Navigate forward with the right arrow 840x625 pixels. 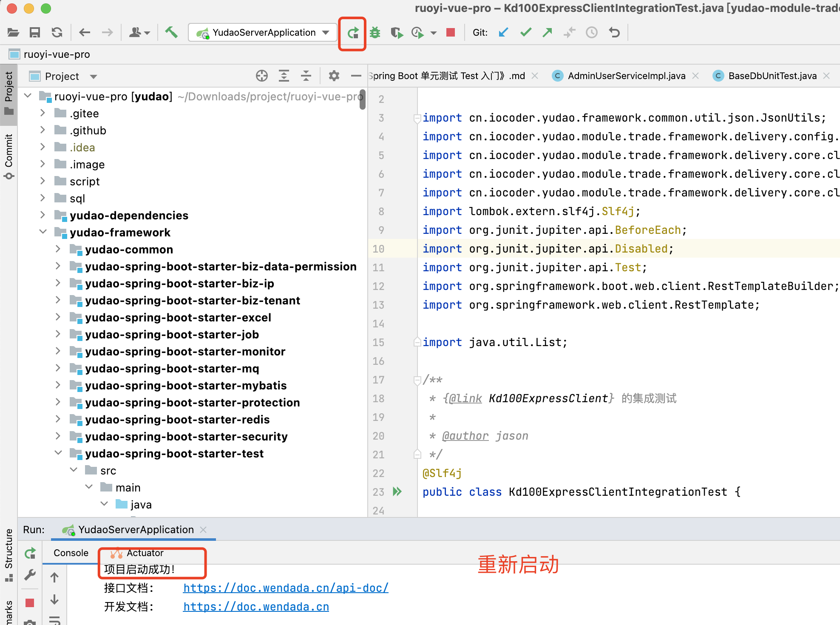(x=107, y=32)
